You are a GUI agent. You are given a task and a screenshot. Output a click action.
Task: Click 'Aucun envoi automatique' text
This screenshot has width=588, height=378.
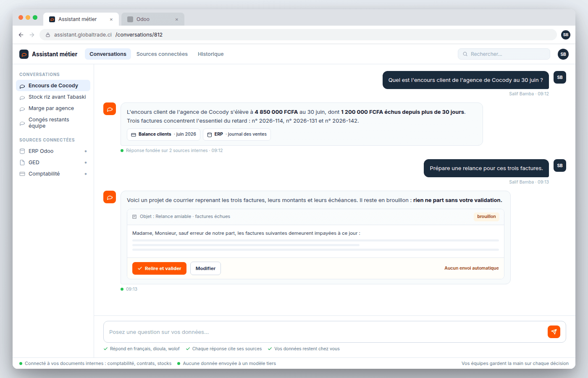(x=472, y=268)
